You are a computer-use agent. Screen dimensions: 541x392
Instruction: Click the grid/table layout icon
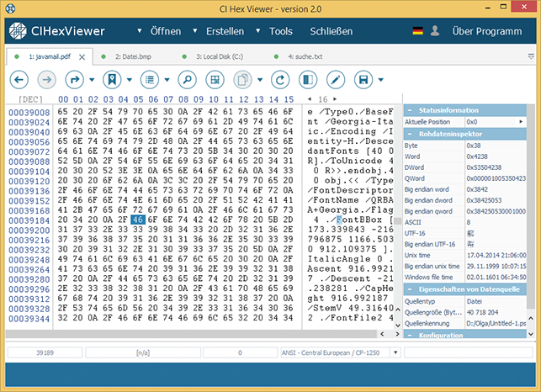[215, 80]
